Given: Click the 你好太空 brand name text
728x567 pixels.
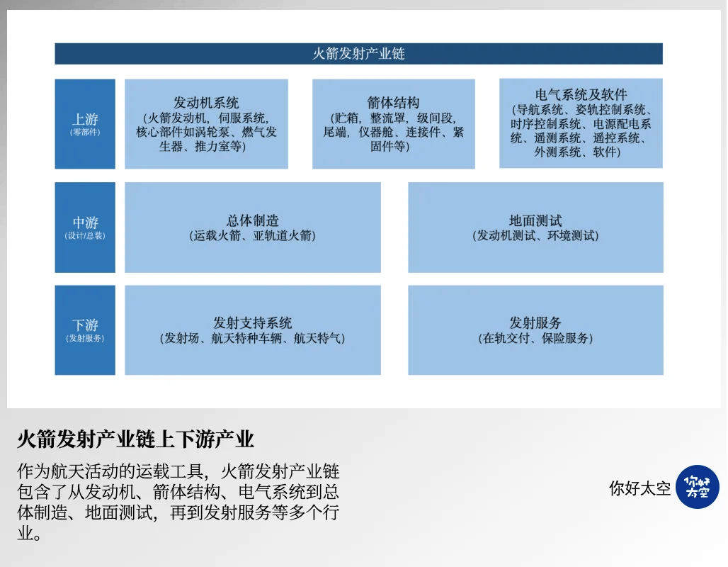Looking at the screenshot, I should 639,488.
